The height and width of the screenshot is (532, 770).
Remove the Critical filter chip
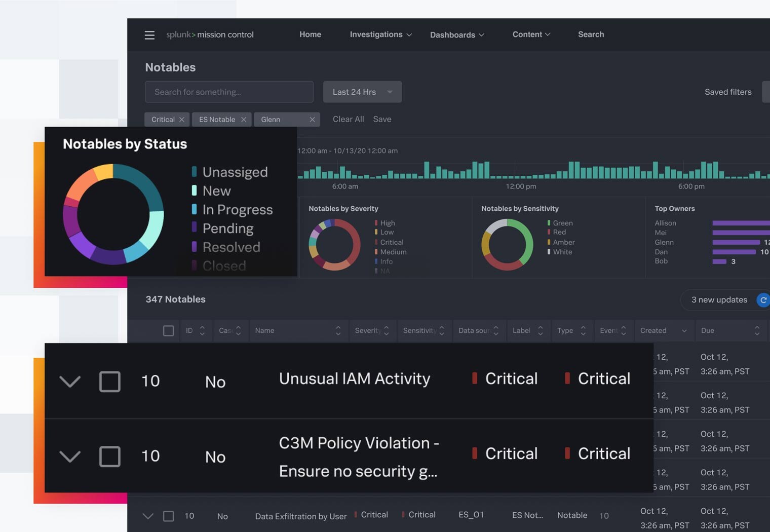point(181,120)
